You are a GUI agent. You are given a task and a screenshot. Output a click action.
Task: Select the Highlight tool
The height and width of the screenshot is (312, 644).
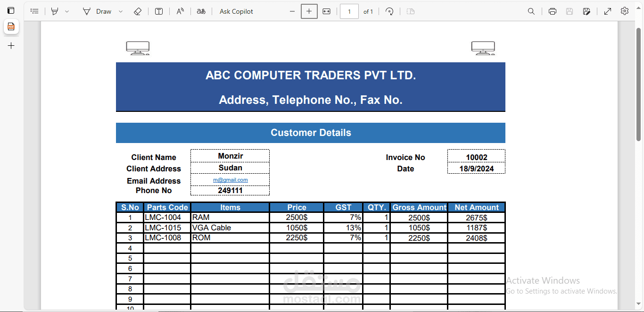pos(55,11)
